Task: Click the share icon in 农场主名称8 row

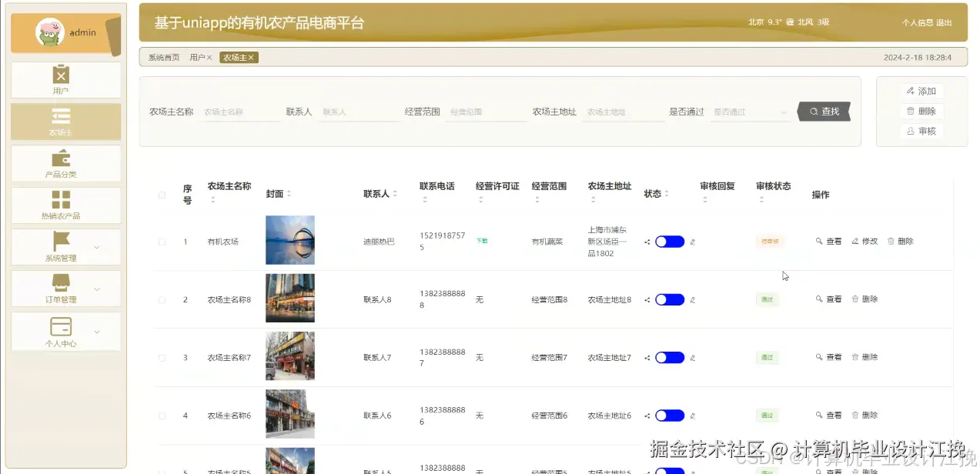Action: tap(647, 299)
